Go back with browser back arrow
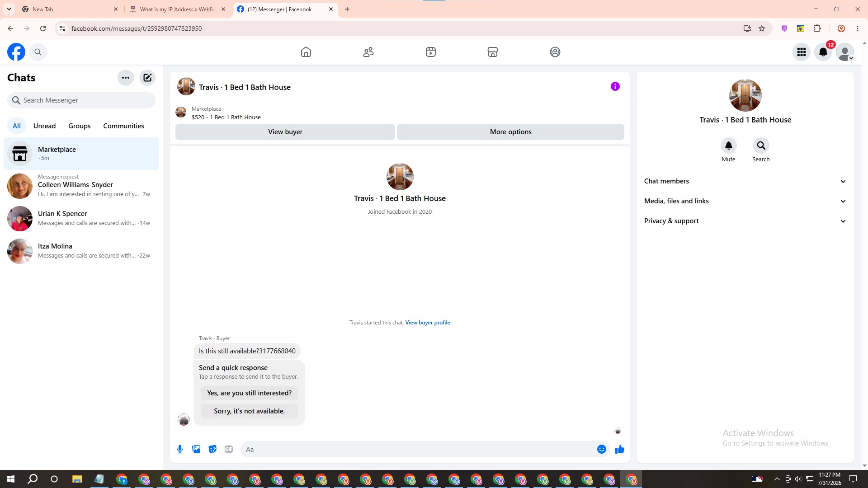 [10, 28]
